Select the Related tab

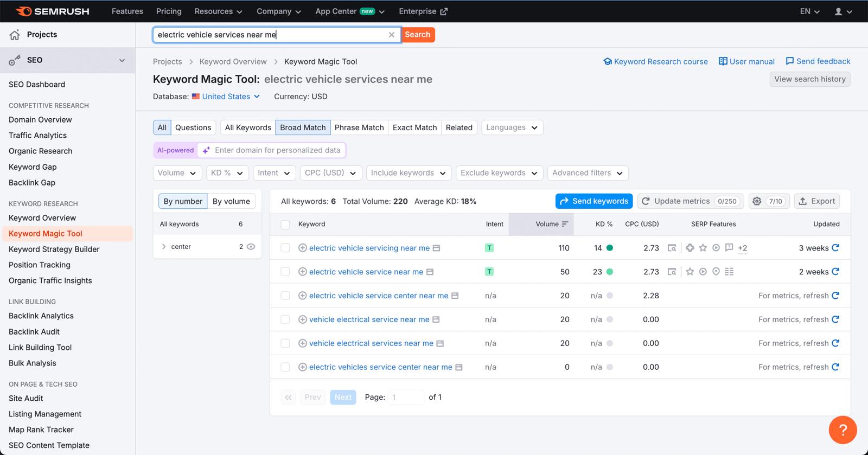[x=459, y=127]
